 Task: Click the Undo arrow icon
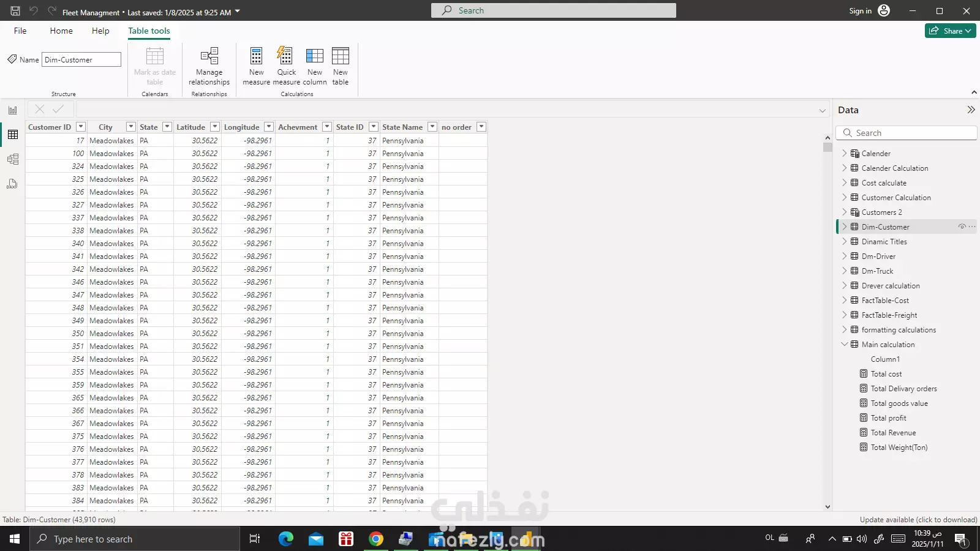coord(34,11)
